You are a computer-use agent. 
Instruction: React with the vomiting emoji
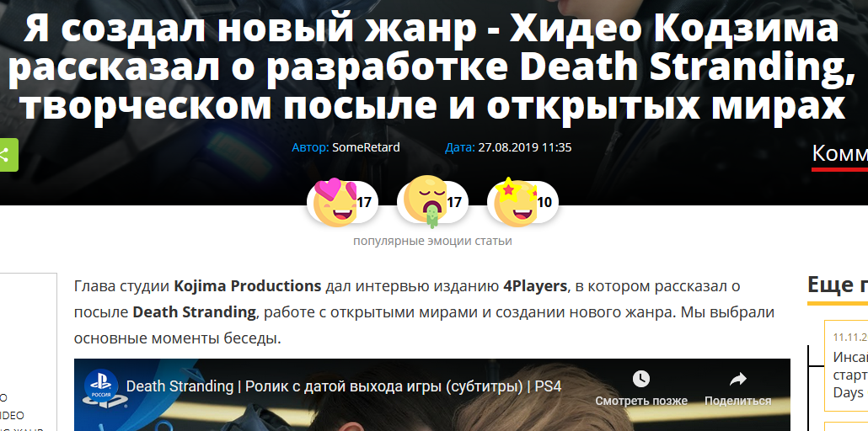[x=424, y=203]
